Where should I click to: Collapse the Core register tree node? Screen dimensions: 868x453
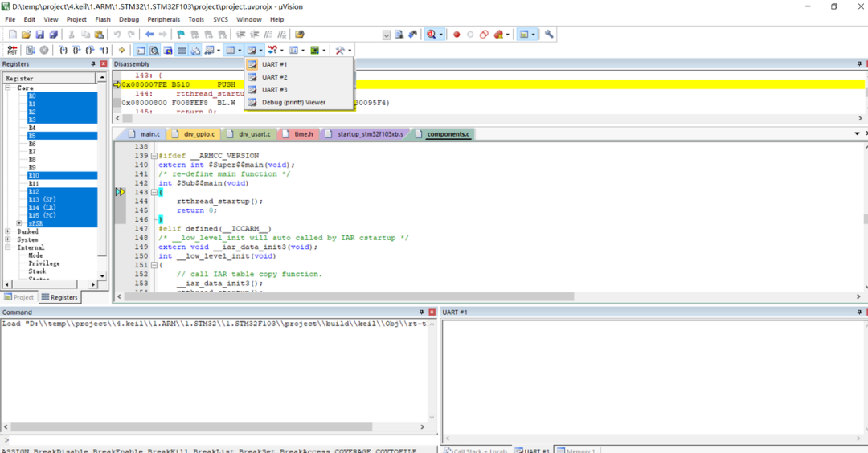click(9, 88)
